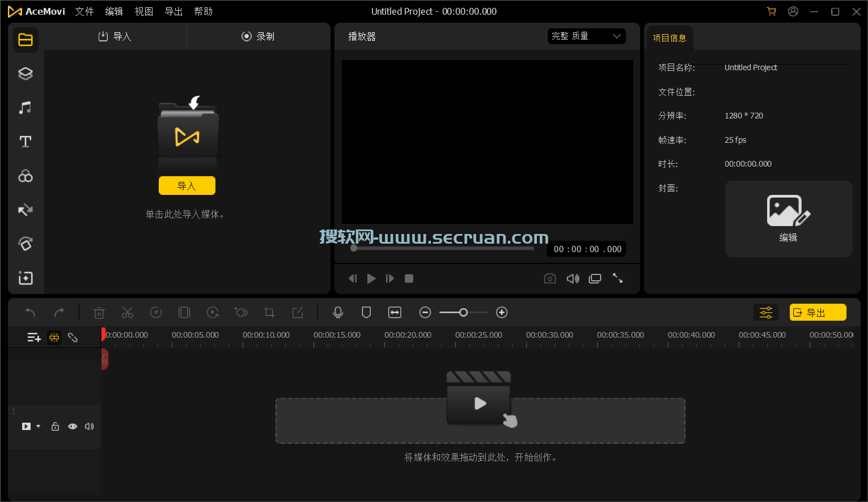Open the split-screen templates sidebar icon

tap(26, 278)
